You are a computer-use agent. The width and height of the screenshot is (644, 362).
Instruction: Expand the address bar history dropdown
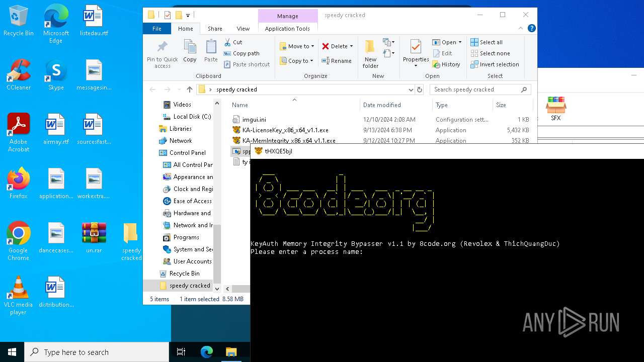click(x=411, y=89)
